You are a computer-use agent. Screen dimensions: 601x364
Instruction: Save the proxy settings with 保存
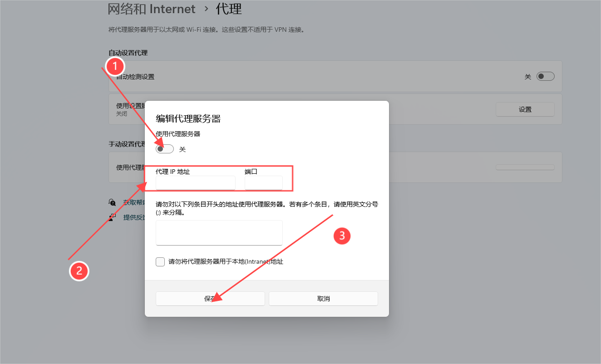[x=210, y=298]
